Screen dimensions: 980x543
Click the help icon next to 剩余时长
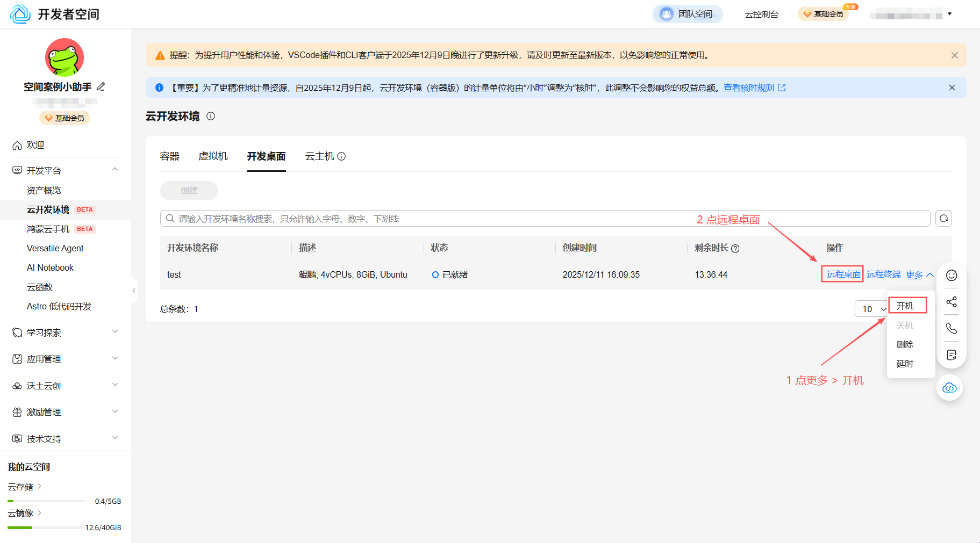735,248
